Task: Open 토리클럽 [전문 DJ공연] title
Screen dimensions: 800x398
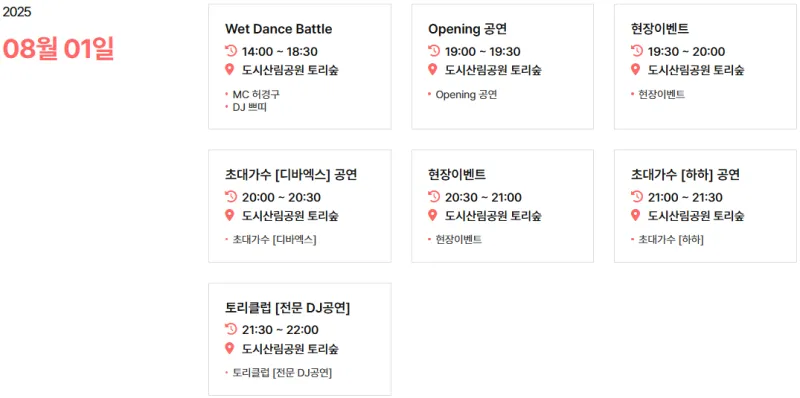Action: point(288,308)
